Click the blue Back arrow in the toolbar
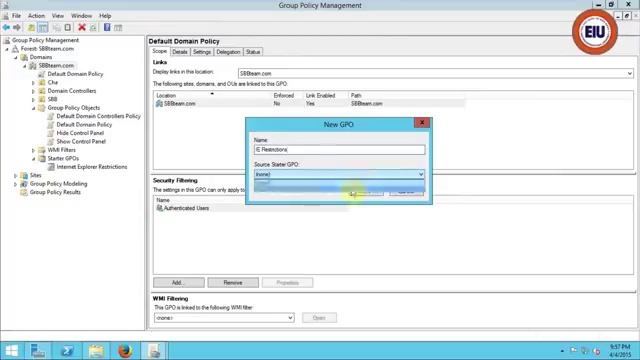 (x=6, y=28)
